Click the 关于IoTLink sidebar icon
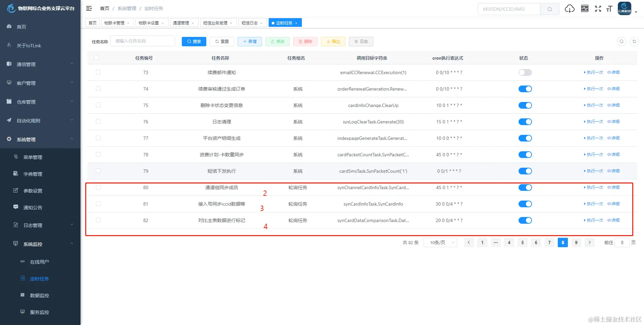Image resolution: width=644 pixels, height=325 pixels. tap(9, 45)
